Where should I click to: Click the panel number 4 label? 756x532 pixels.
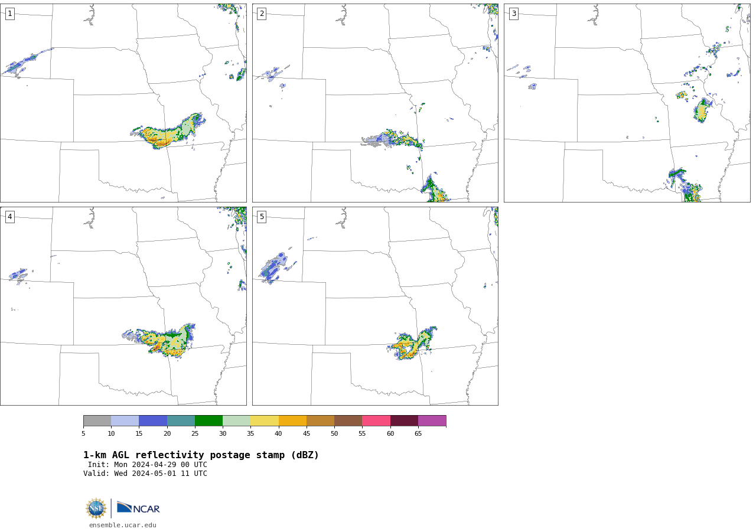pos(9,217)
